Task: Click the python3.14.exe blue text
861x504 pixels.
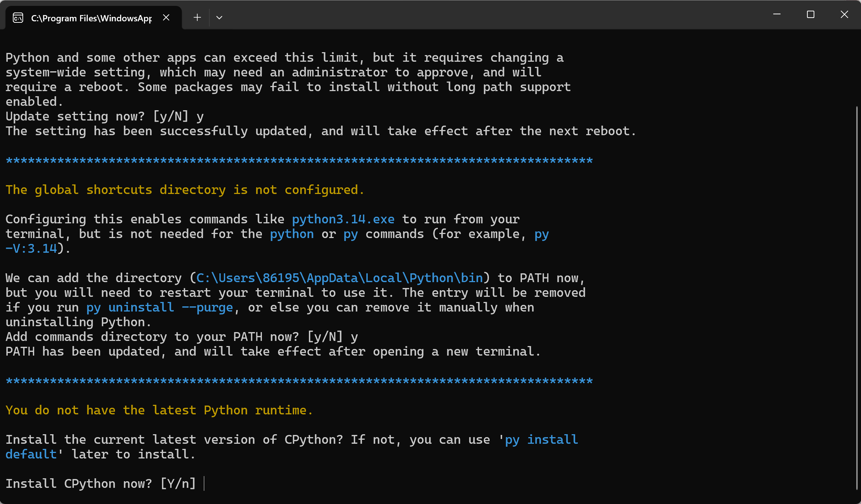Action: (343, 219)
